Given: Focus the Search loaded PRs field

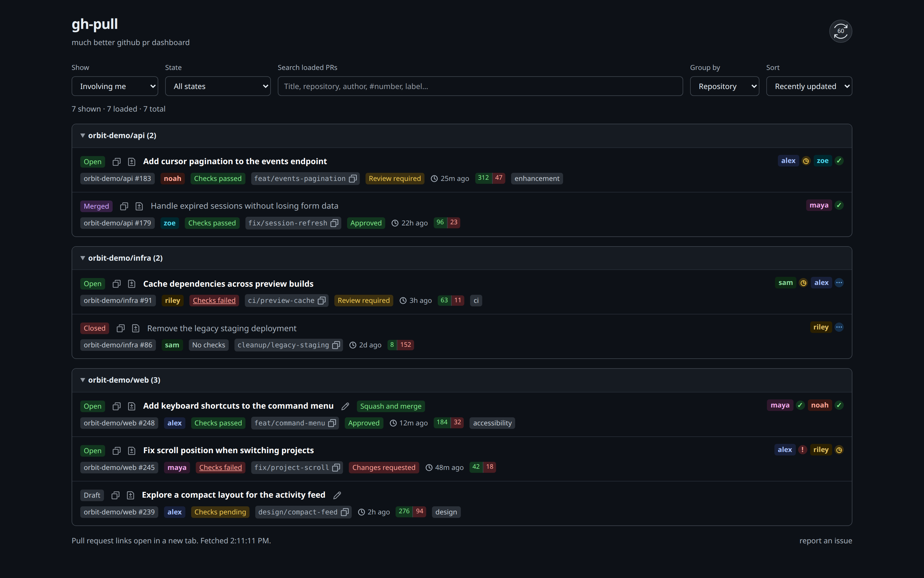Looking at the screenshot, I should click(x=480, y=86).
